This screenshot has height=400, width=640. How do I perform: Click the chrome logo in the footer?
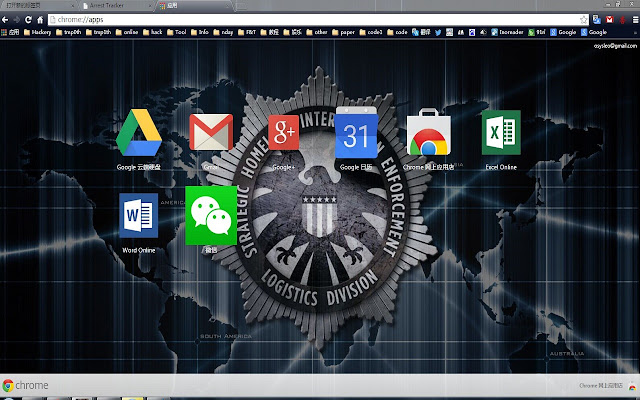click(25, 385)
